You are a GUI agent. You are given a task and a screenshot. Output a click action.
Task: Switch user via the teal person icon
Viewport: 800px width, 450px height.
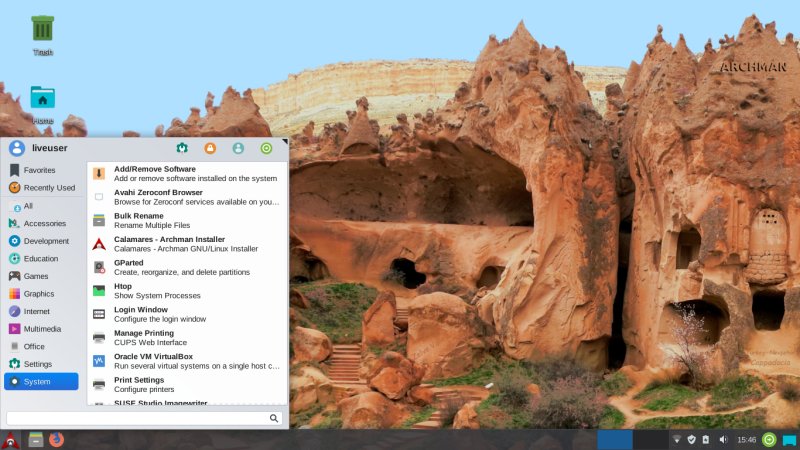click(x=238, y=148)
